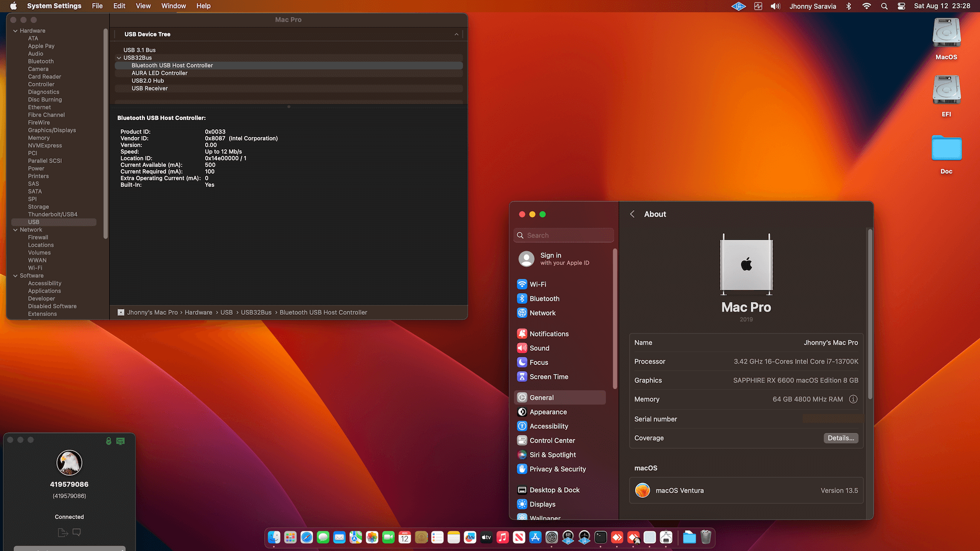Click the menu bar volume icon
The width and height of the screenshot is (980, 551).
click(x=775, y=6)
